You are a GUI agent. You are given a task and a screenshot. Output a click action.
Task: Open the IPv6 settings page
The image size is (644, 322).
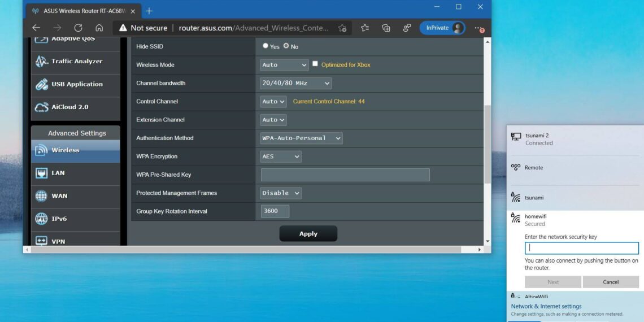[x=76, y=219]
